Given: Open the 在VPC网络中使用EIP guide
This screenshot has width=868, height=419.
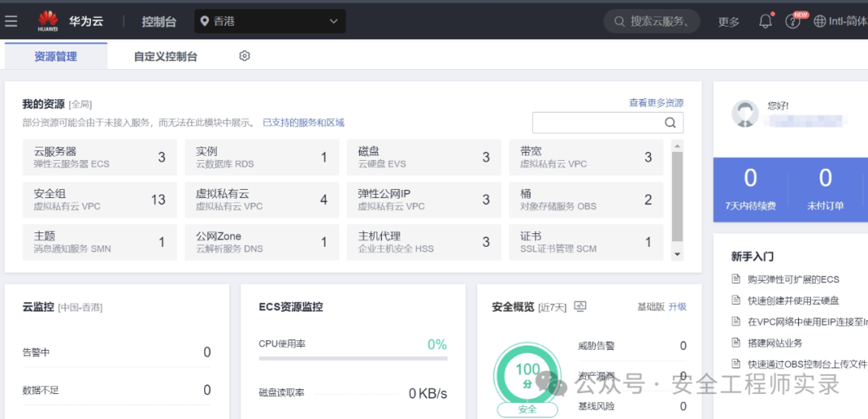Looking at the screenshot, I should coord(807,322).
